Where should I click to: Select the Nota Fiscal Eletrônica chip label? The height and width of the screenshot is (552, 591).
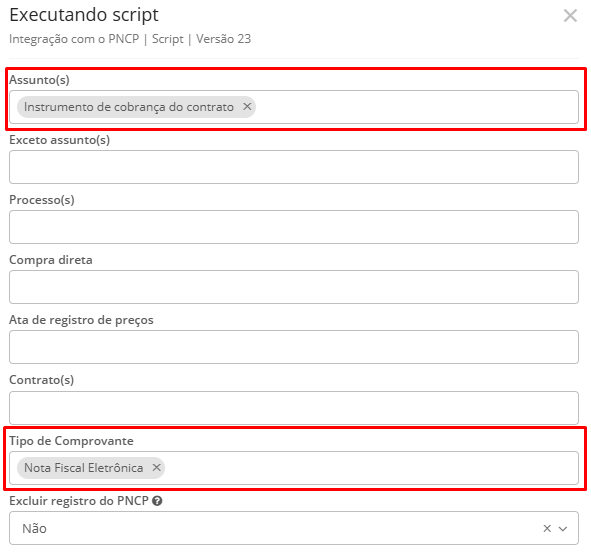84,468
